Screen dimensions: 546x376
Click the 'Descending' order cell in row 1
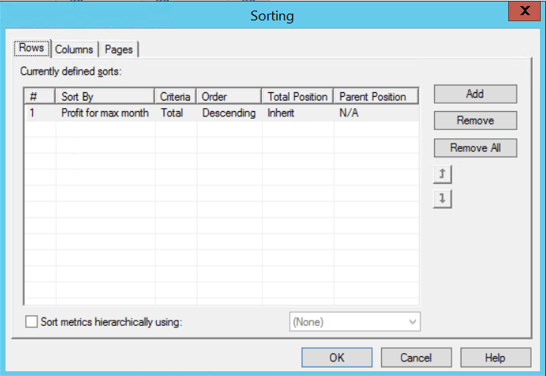[229, 113]
